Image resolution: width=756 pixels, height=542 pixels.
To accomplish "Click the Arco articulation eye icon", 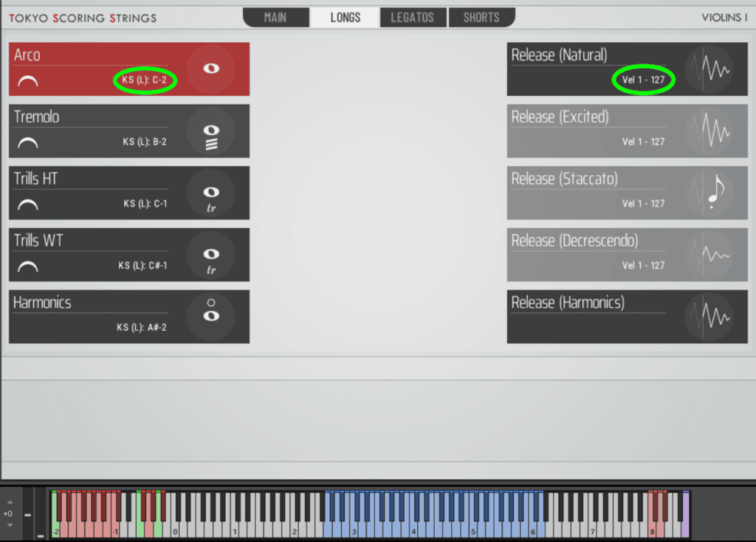I will click(x=211, y=69).
